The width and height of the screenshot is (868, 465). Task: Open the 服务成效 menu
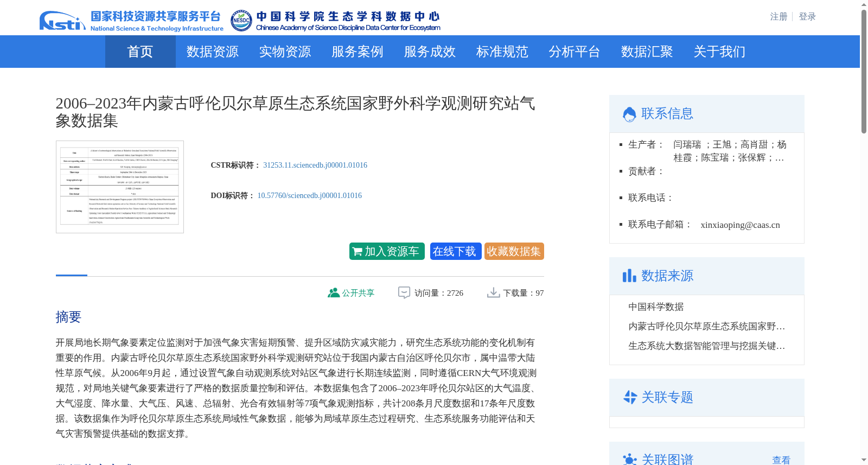pyautogui.click(x=430, y=52)
